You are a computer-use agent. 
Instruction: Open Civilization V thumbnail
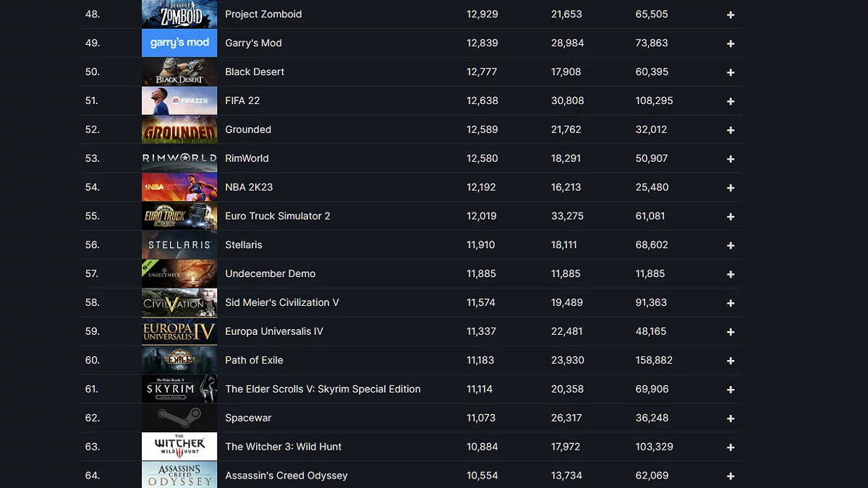[179, 303]
